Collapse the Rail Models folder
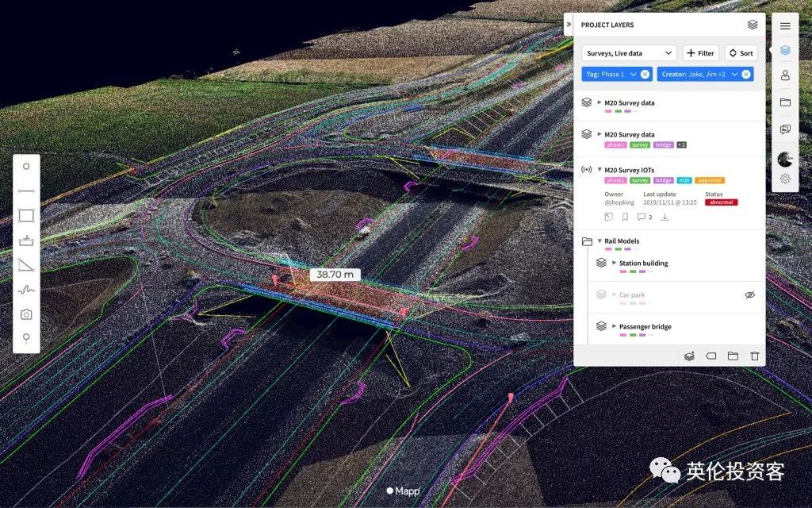This screenshot has height=508, width=812. [599, 241]
